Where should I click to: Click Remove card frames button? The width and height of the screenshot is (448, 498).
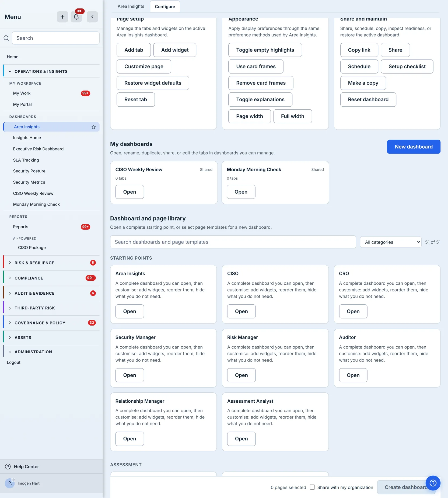(261, 83)
